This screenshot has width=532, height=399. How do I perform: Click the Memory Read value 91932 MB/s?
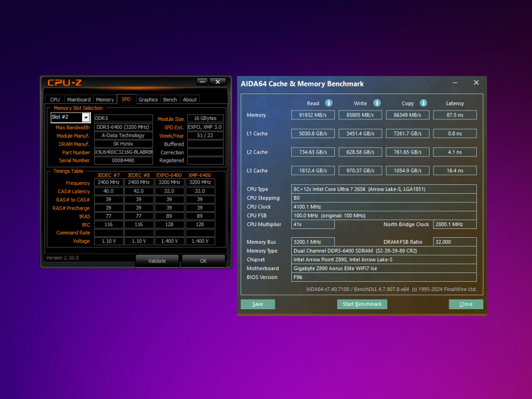[313, 115]
